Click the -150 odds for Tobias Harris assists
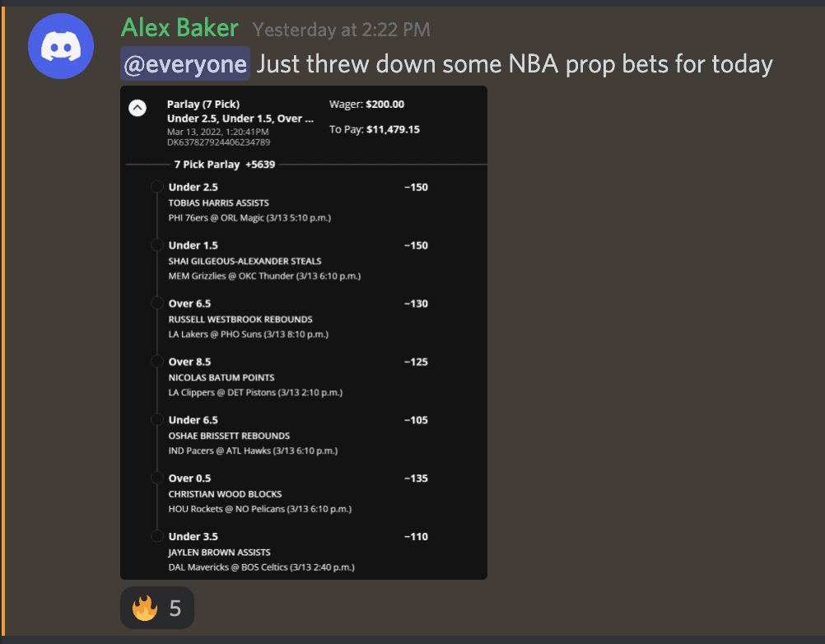Viewport: 825px width, 644px height. pyautogui.click(x=416, y=187)
